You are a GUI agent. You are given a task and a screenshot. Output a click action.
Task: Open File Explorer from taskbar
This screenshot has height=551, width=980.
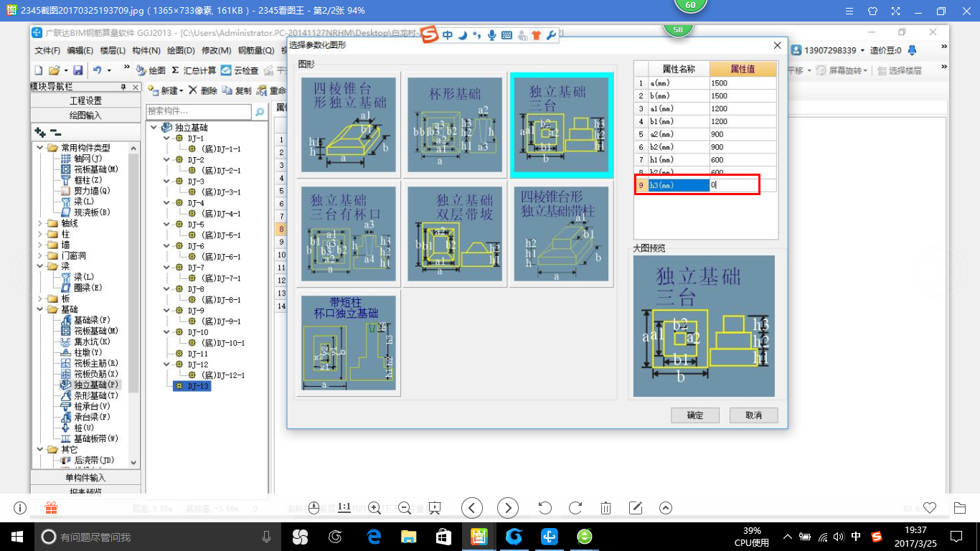click(x=409, y=536)
